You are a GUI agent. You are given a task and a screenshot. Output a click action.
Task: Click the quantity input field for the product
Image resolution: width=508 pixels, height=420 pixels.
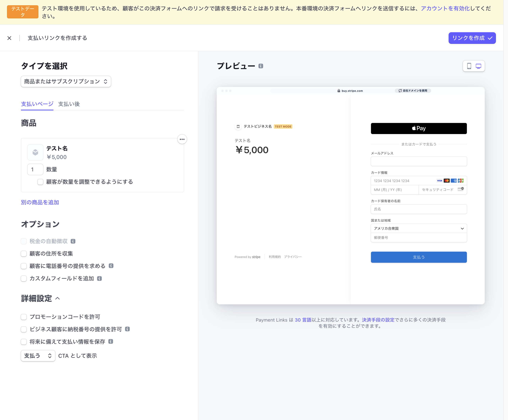[x=35, y=169]
